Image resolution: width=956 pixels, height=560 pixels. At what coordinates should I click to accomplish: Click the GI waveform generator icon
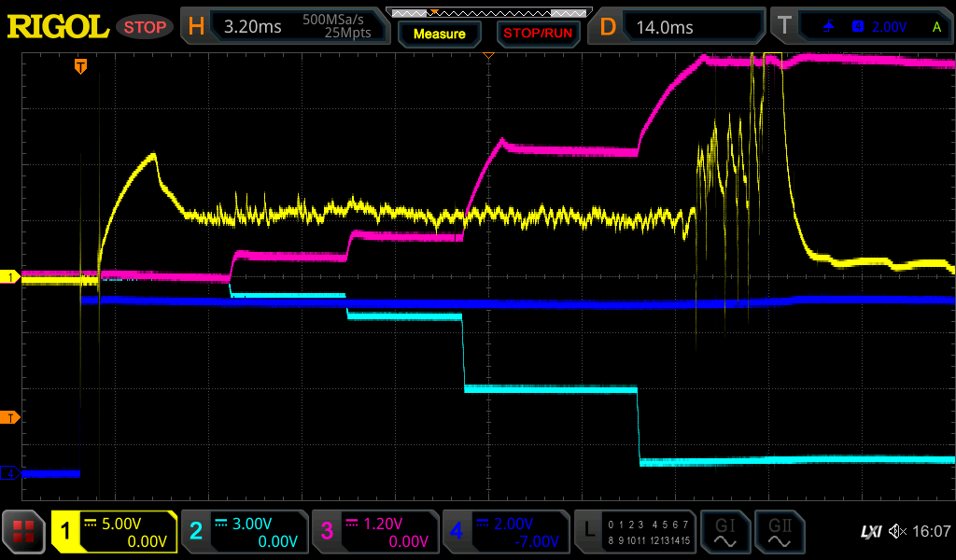(x=724, y=532)
